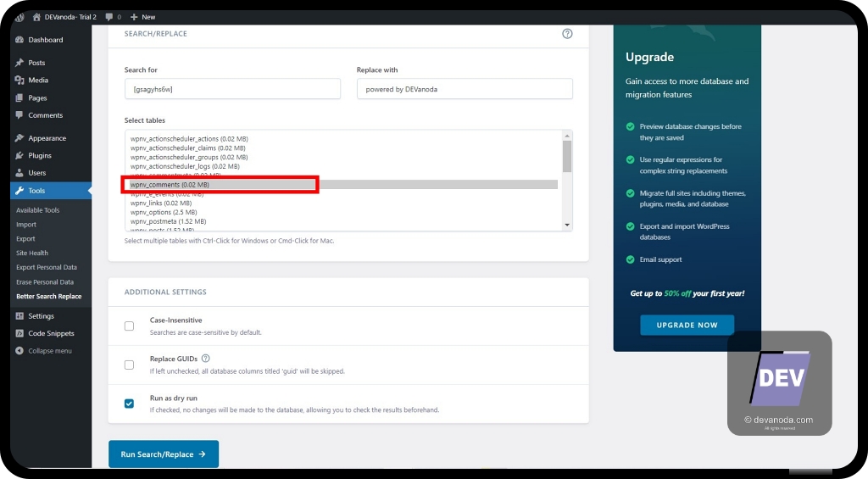Select wpnv_actionscheduler_claims table
Viewport: 868px width, 479px height.
187,148
